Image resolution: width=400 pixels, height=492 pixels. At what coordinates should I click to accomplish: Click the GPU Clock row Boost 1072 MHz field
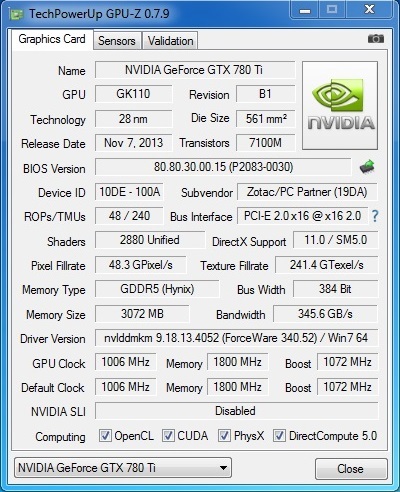pyautogui.click(x=348, y=362)
